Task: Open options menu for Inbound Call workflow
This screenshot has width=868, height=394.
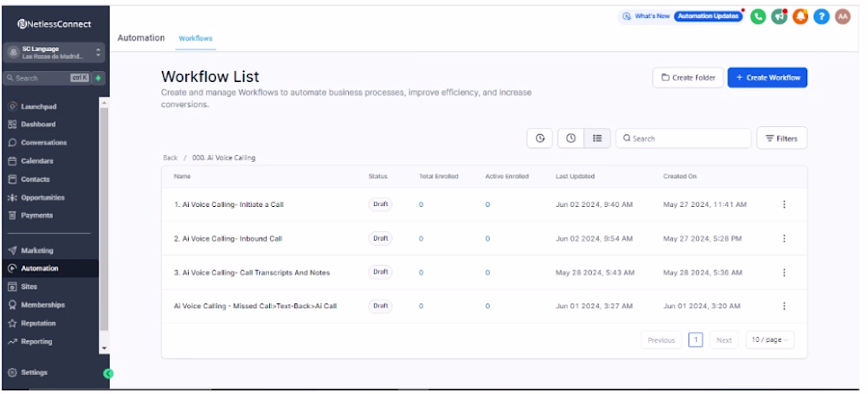Action: coord(784,238)
